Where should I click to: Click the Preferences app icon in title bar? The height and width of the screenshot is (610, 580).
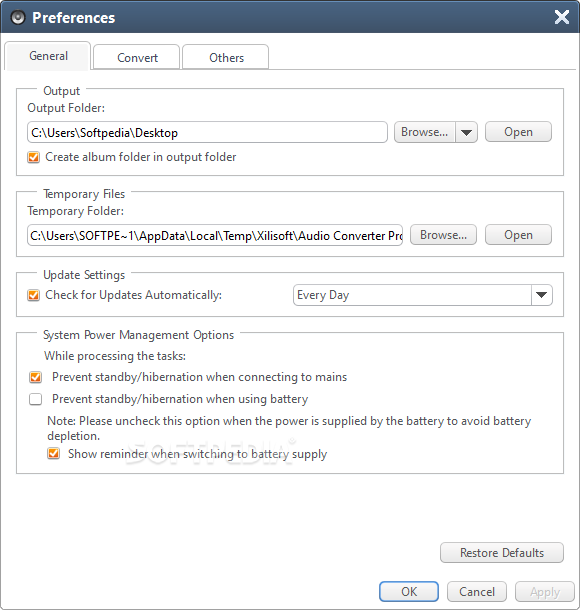pos(18,18)
